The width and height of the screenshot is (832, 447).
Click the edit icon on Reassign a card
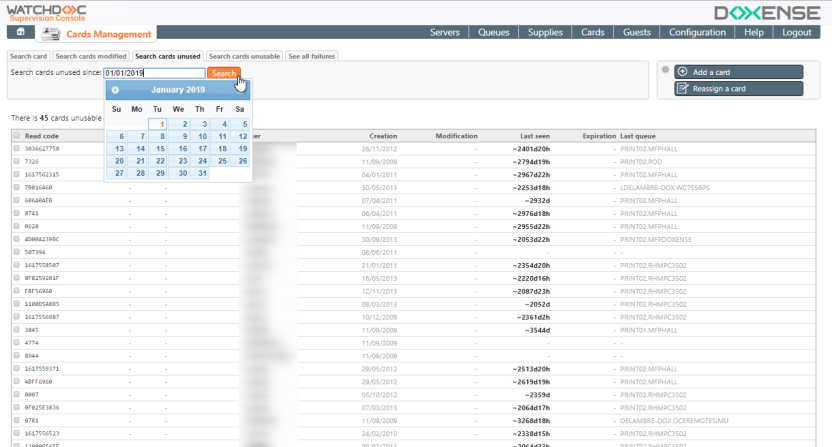point(682,89)
